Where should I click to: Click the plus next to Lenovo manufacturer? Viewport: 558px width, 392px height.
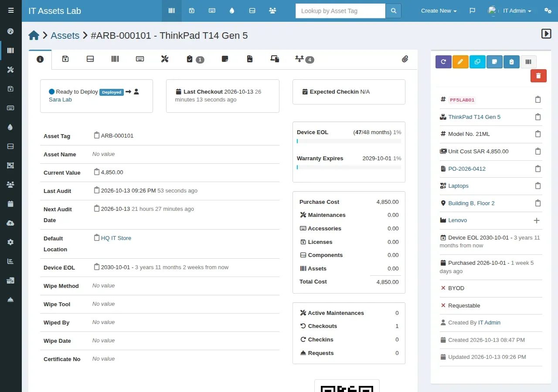point(537,220)
